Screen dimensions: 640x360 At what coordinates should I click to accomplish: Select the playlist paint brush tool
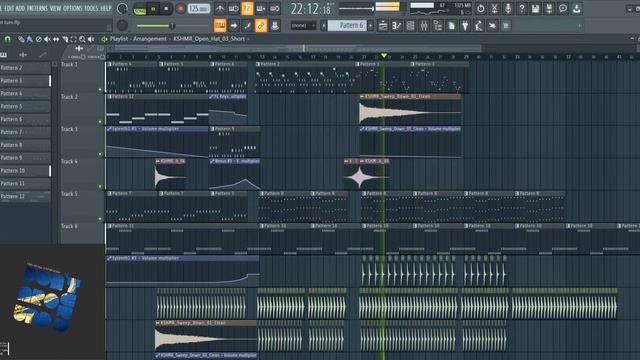(x=30, y=39)
